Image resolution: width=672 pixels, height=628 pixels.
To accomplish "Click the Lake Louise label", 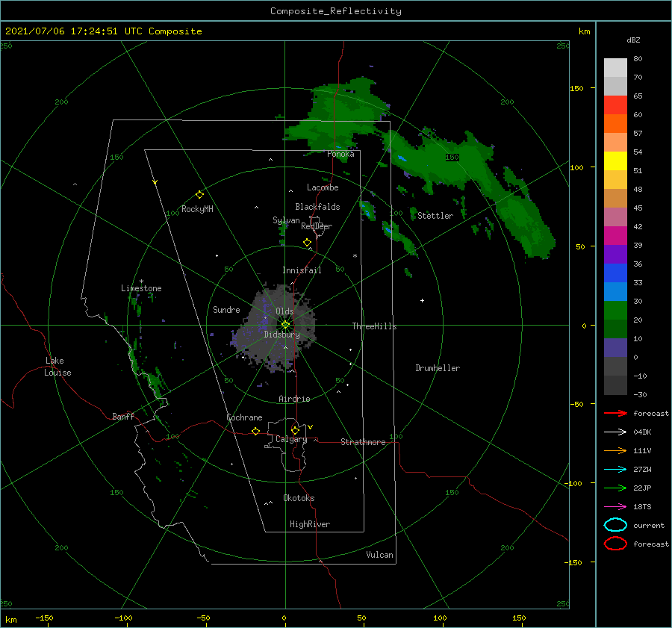I will tap(57, 367).
